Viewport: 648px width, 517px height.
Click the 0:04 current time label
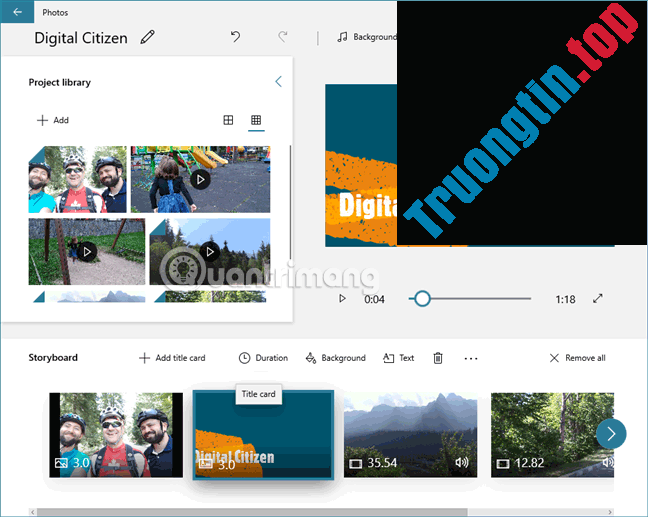[374, 299]
